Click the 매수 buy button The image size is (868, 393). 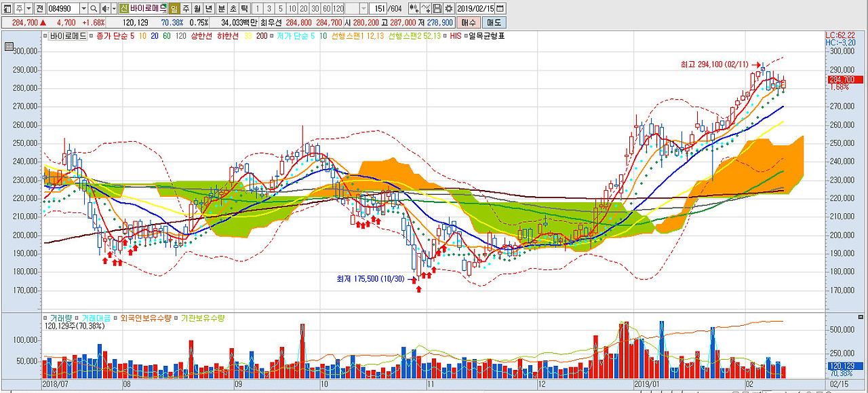469,23
